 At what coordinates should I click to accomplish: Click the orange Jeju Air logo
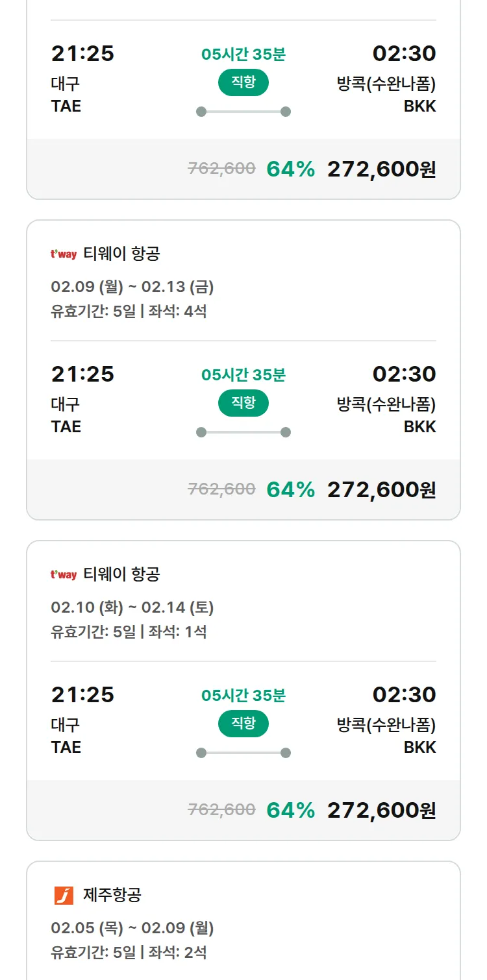pyautogui.click(x=64, y=896)
